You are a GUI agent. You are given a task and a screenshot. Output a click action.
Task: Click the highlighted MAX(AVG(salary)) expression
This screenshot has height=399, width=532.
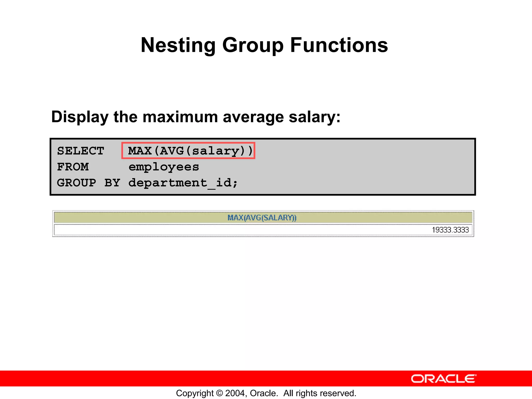point(188,151)
